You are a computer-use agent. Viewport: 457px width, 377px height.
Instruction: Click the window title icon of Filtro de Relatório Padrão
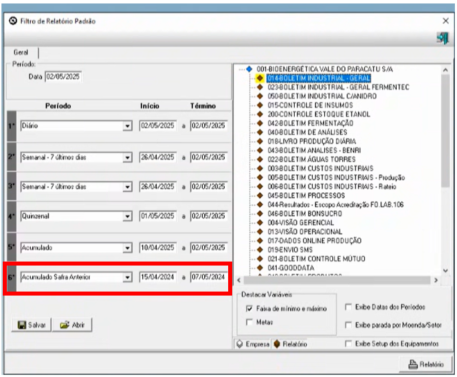point(13,21)
